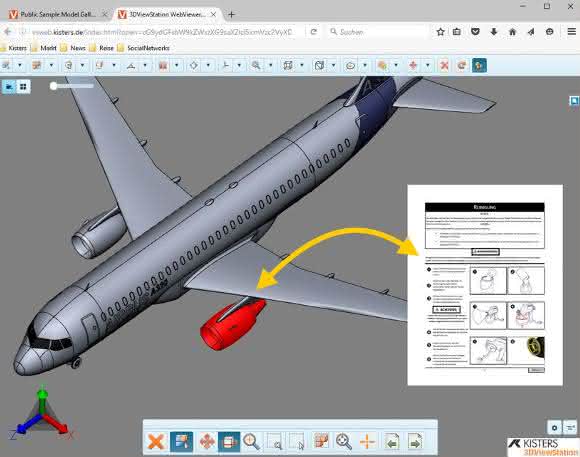Viewport: 580px width, 457px height.
Task: Toggle the highlighted page-scroll button in bottom toolbar
Action: (229, 441)
